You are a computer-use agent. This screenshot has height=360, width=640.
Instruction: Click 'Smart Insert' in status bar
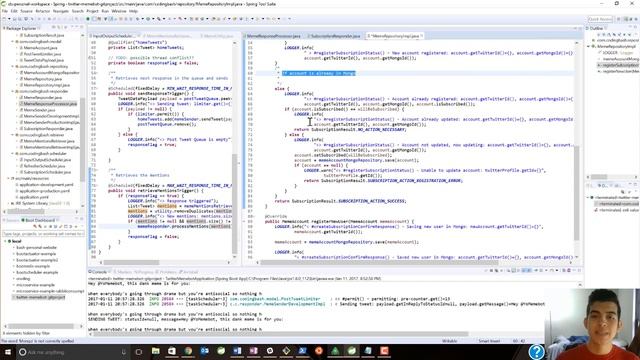pos(489,341)
